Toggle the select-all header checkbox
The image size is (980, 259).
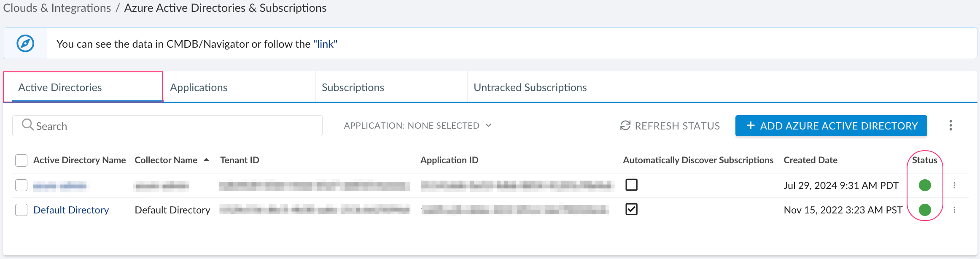21,160
